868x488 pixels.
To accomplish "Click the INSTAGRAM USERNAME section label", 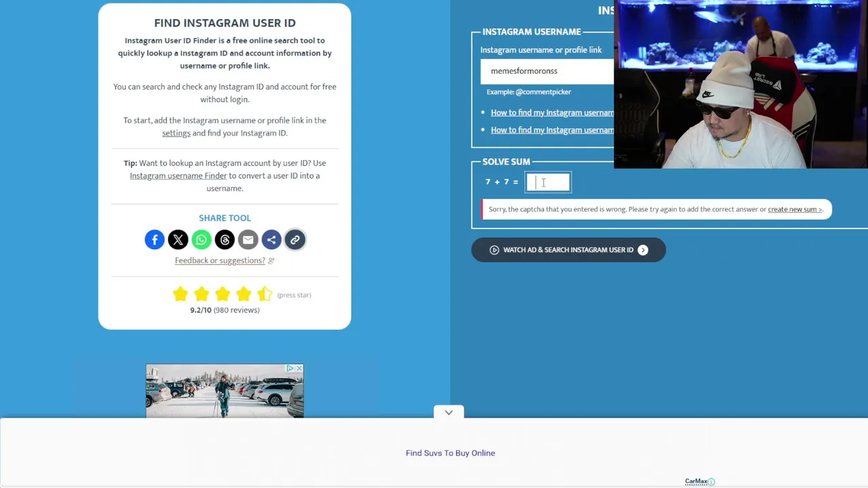I will coord(532,32).
